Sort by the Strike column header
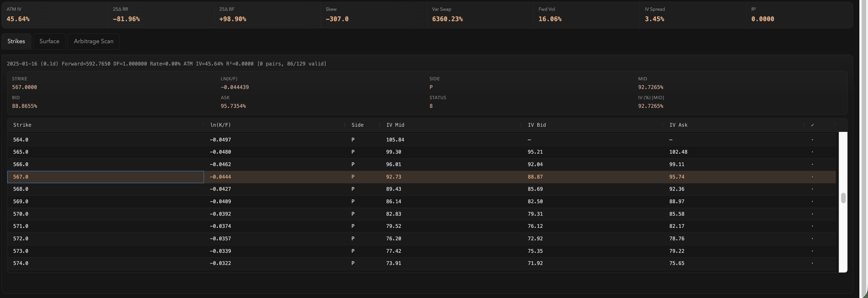 pyautogui.click(x=22, y=125)
